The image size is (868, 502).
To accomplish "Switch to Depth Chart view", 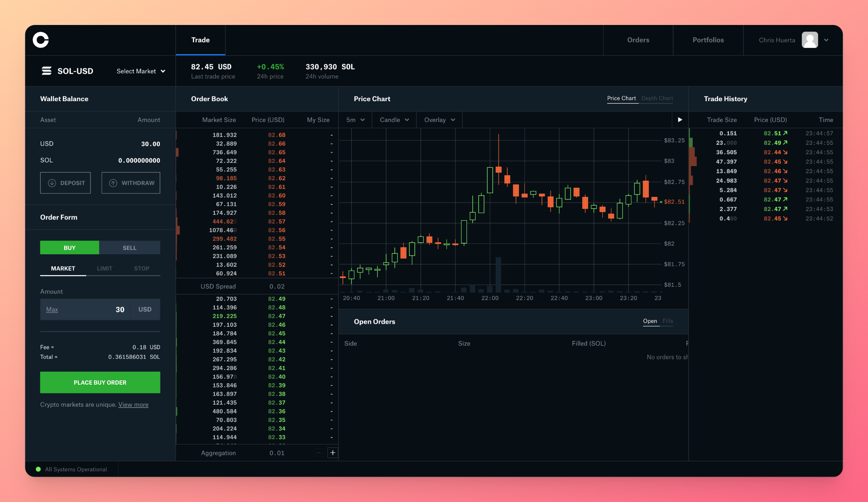I will [657, 99].
